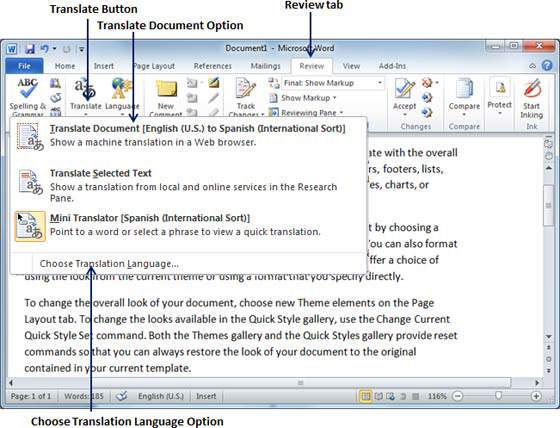Switch to the Page Layout tab
Viewport: 560px width, 428px height.
click(x=154, y=66)
